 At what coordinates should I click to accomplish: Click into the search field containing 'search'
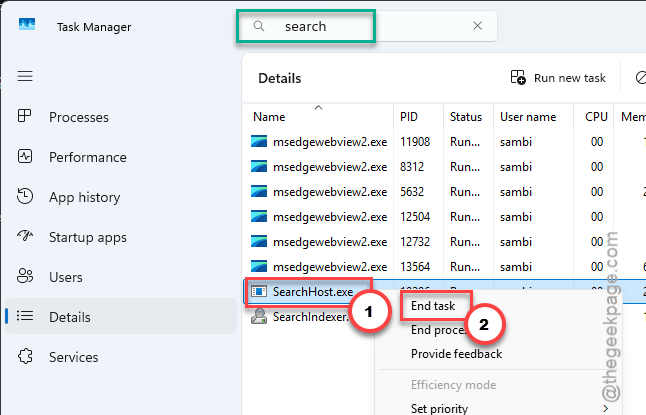(367, 26)
